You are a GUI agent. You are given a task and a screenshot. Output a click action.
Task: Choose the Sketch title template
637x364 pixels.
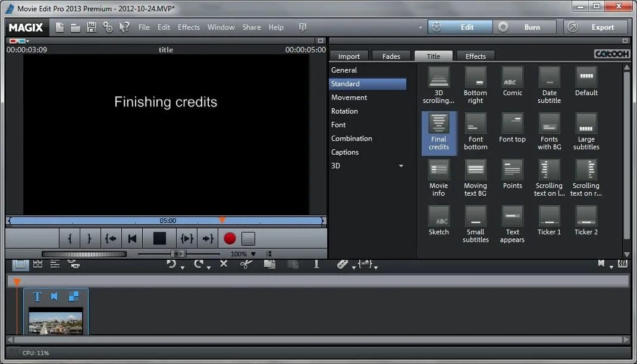point(438,221)
